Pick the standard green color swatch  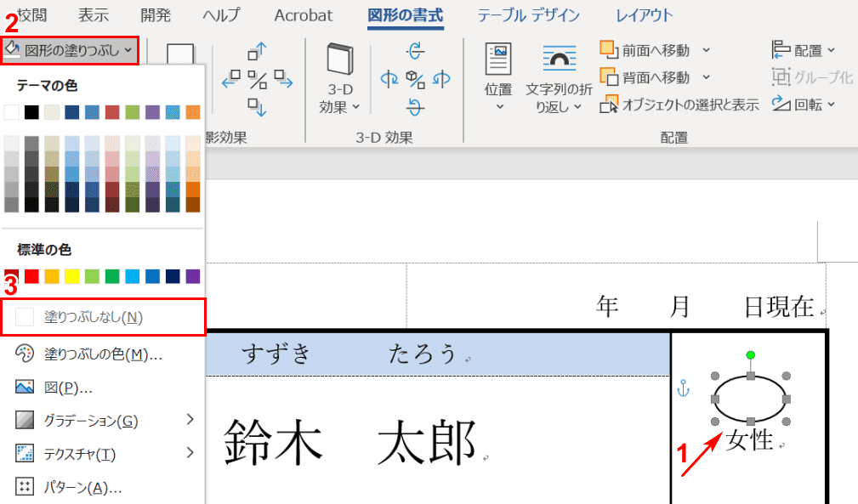click(112, 276)
